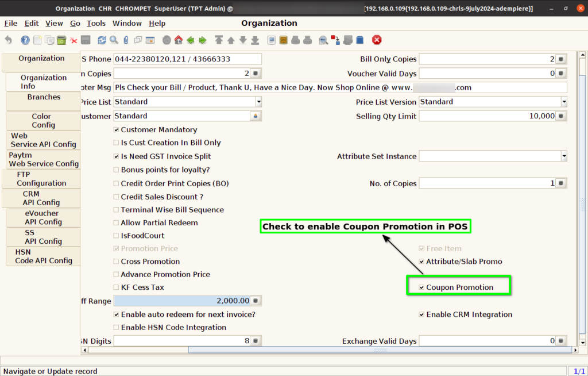Enable the KF Cess Tax checkbox
Screen dimensions: 588x376
(x=116, y=287)
